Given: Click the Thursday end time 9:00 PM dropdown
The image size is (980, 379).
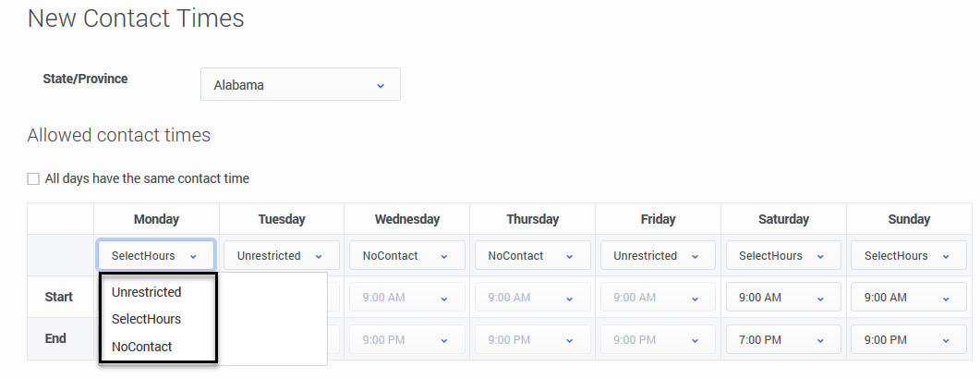Looking at the screenshot, I should pyautogui.click(x=532, y=339).
